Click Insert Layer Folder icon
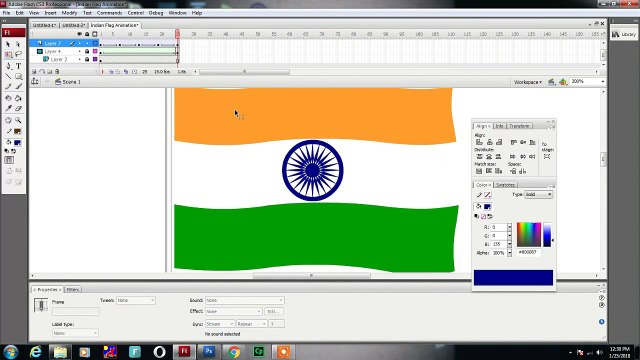 click(50, 72)
